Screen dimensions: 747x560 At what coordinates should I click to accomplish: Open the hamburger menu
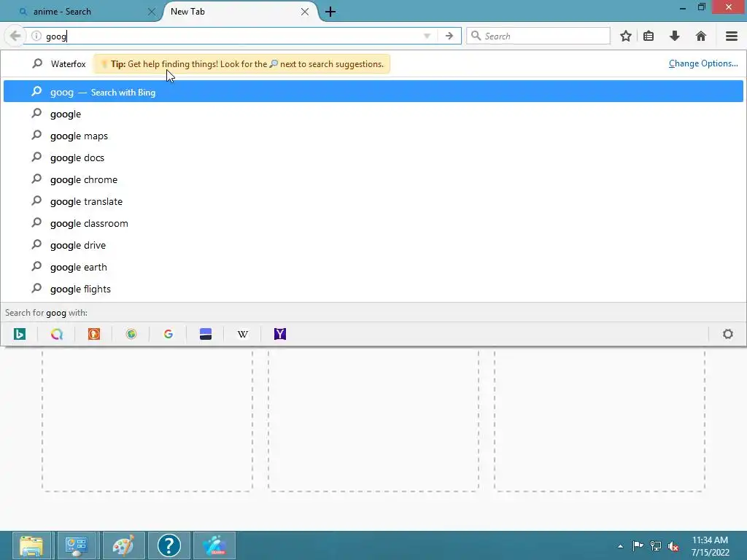pos(731,36)
